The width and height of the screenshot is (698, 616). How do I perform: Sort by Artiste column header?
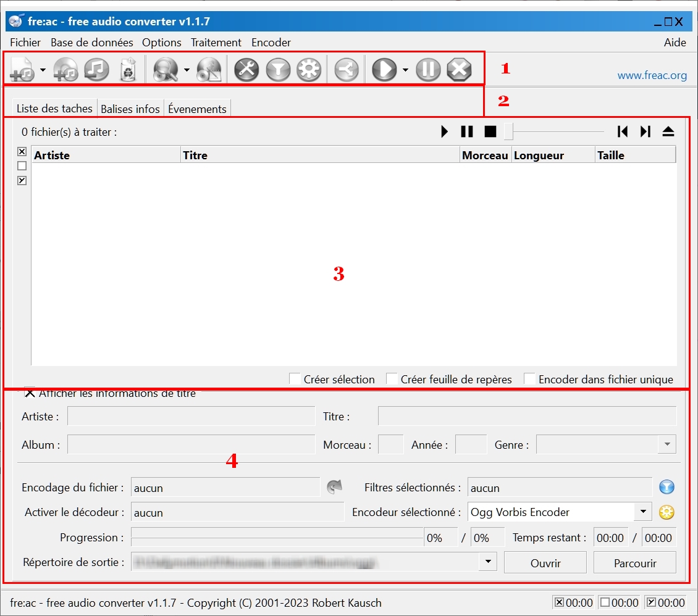(106, 155)
